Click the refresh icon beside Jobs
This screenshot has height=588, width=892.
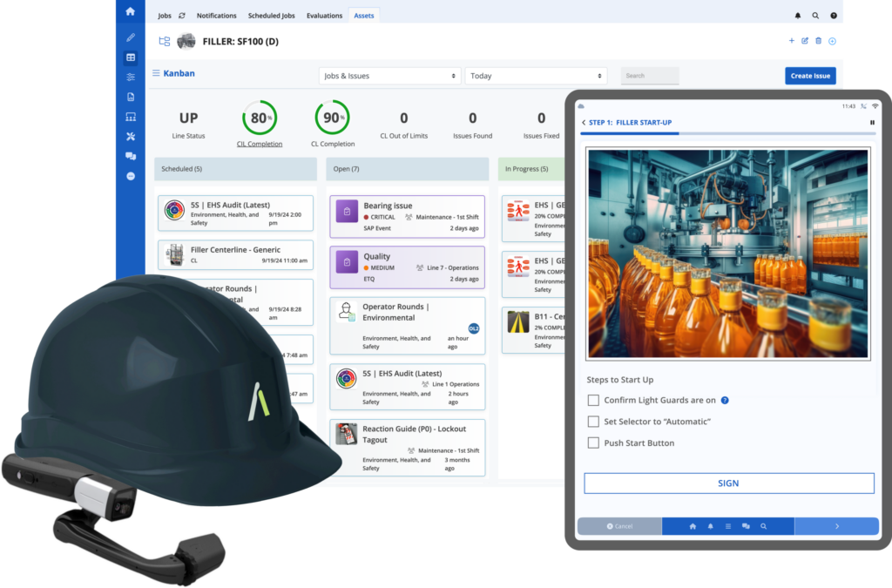click(182, 16)
